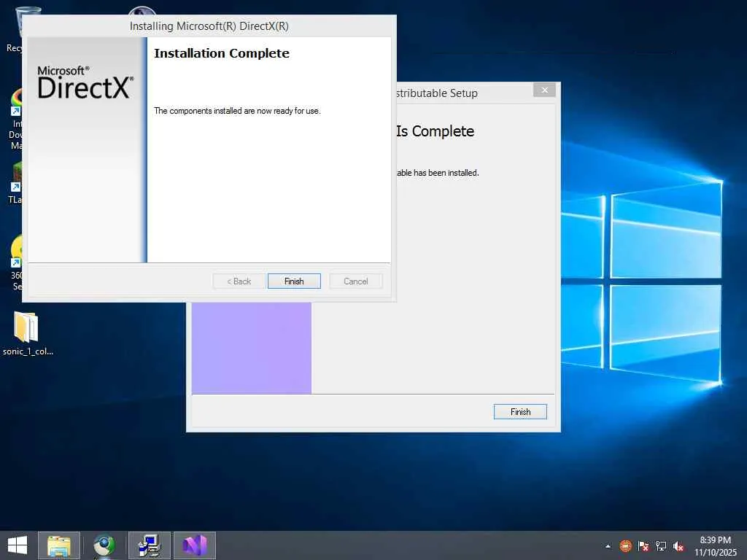Click Finish in the DirectX installer

[x=294, y=281]
